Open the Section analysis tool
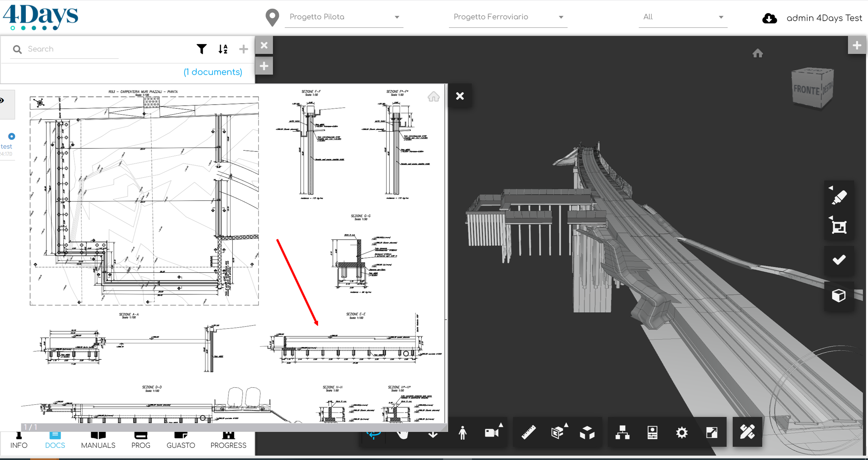The height and width of the screenshot is (460, 868). pyautogui.click(x=558, y=433)
